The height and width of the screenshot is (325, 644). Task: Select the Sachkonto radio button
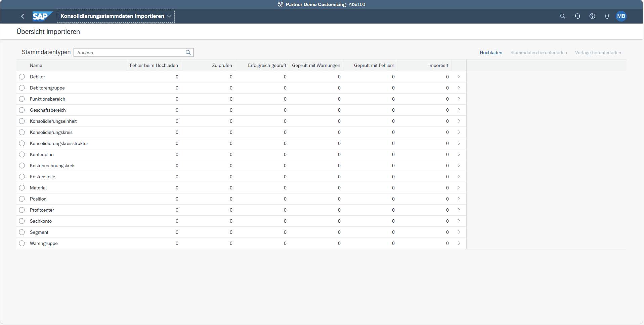coord(22,221)
